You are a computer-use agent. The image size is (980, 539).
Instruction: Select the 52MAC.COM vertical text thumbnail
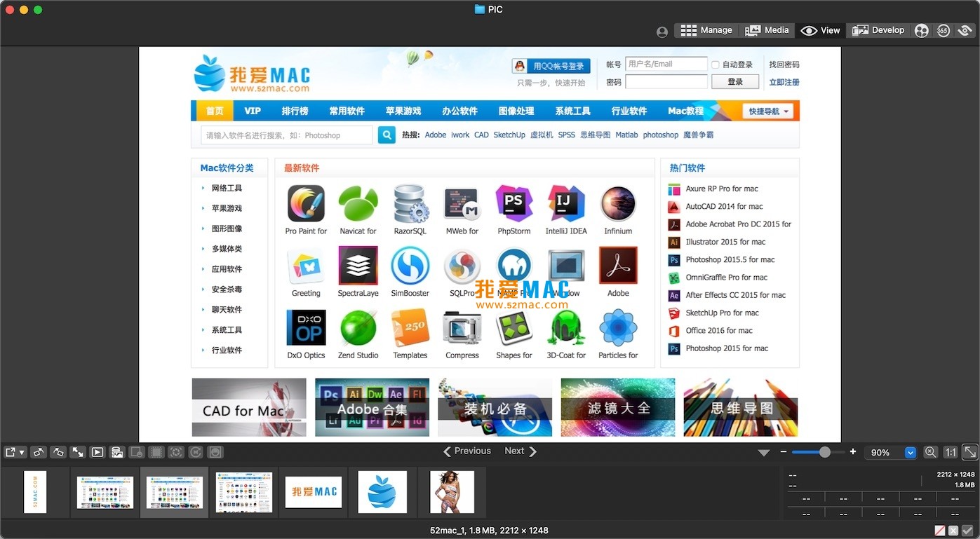(x=35, y=492)
